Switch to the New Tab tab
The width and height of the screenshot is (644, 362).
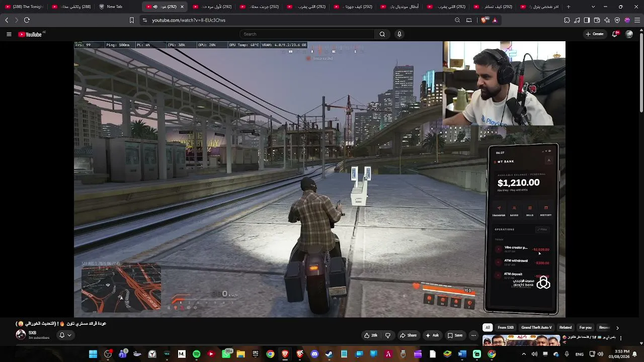click(115, 7)
